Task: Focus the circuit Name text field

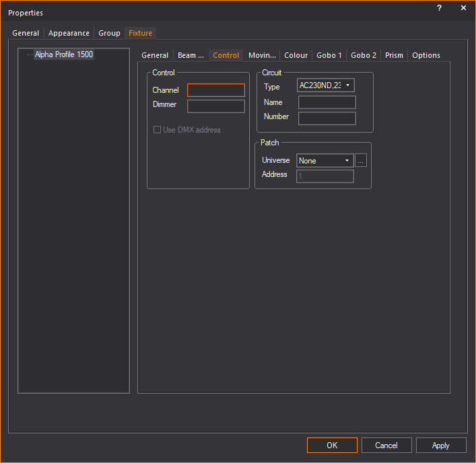Action: click(x=327, y=102)
